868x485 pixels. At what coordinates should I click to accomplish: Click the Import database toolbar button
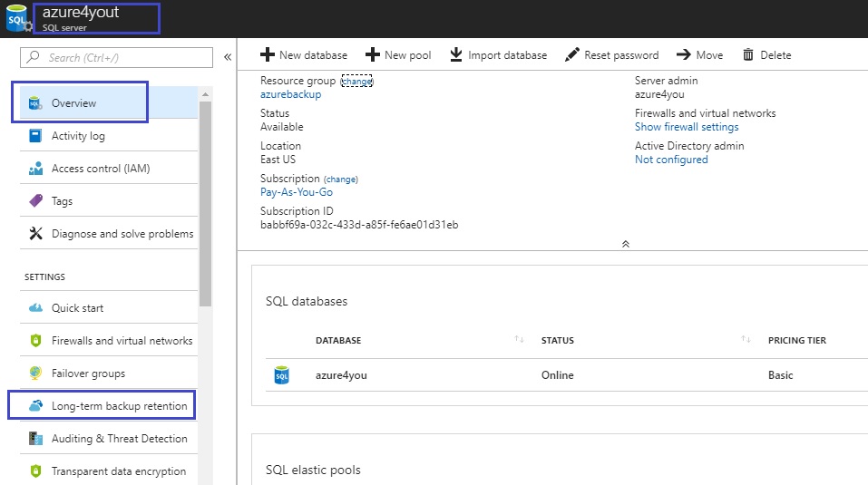tap(498, 55)
